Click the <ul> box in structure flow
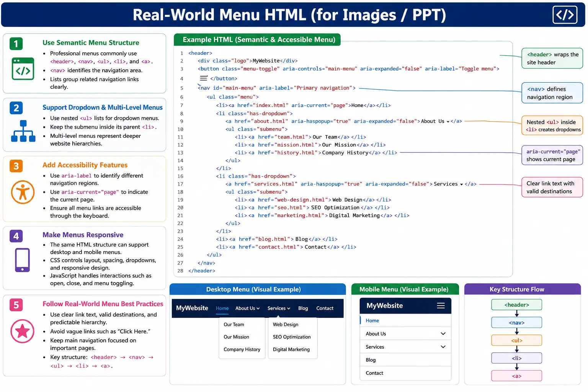The image size is (588, 392). click(x=516, y=340)
